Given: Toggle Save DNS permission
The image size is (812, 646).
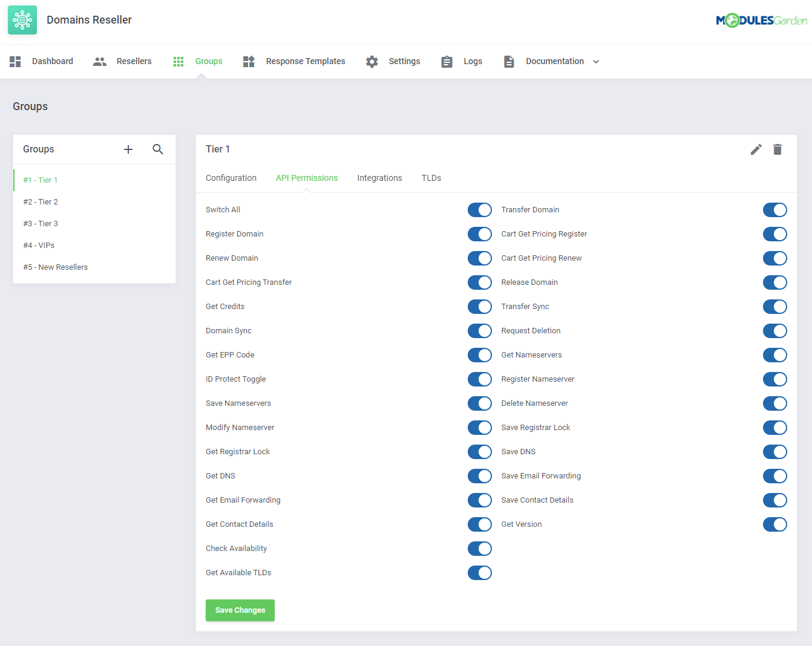Looking at the screenshot, I should 775,452.
